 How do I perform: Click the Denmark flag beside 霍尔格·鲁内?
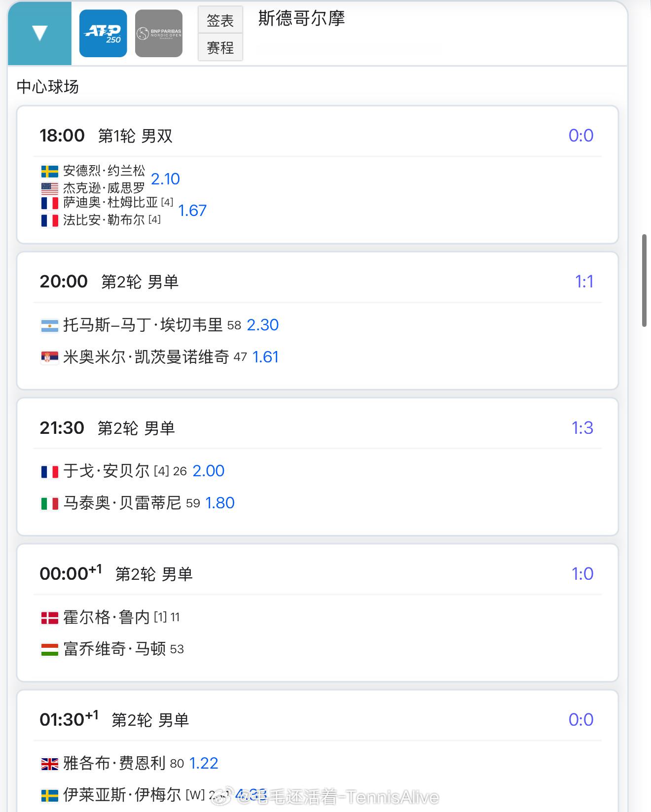[x=49, y=618]
